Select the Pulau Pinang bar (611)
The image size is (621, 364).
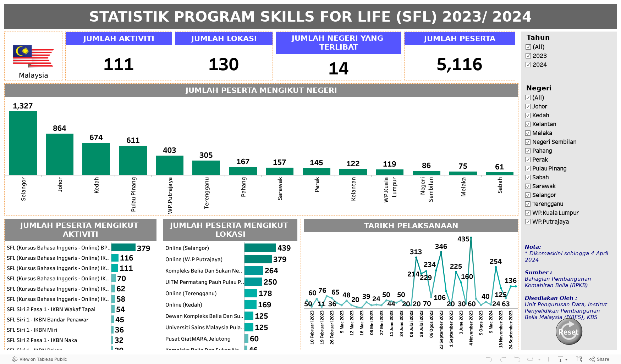133,160
